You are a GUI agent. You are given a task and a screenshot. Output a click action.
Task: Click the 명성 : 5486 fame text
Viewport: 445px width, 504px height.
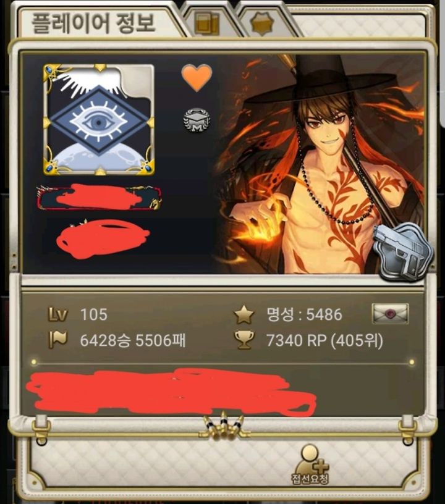pyautogui.click(x=304, y=314)
